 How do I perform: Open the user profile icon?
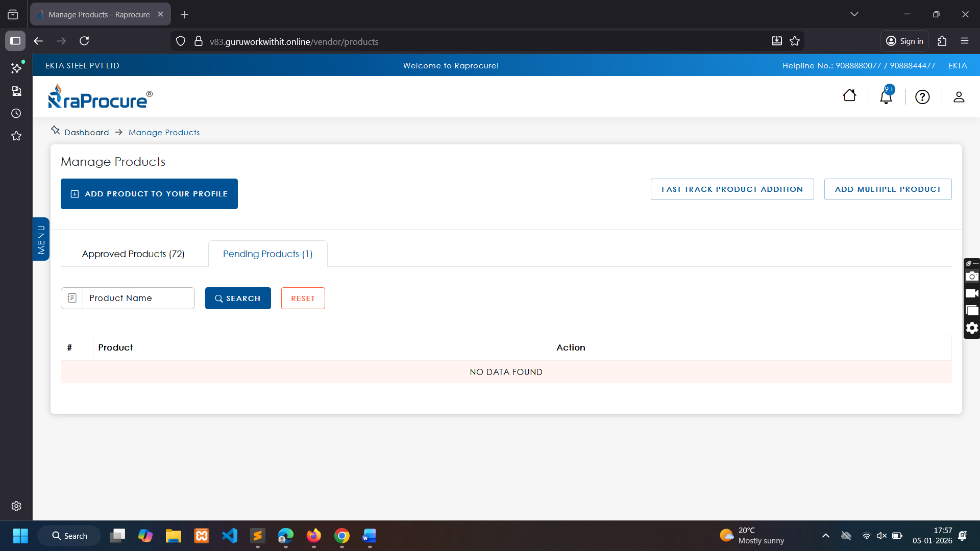[x=959, y=97]
